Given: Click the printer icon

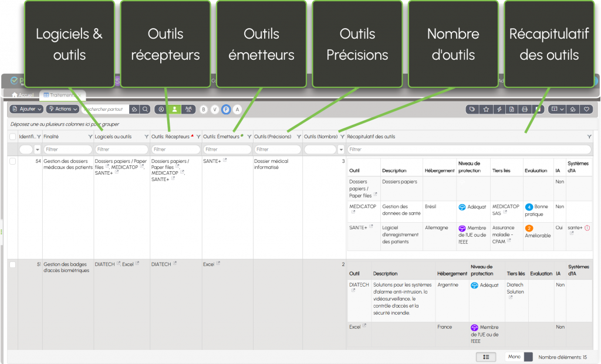Looking at the screenshot, I should [x=524, y=109].
